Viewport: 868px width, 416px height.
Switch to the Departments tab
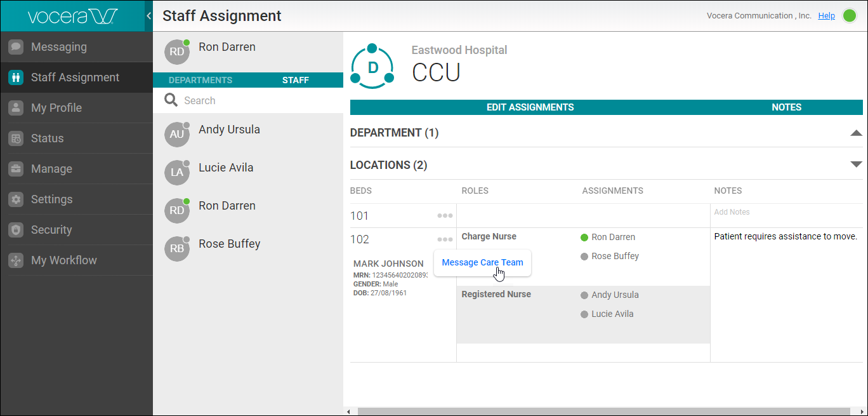tap(201, 80)
